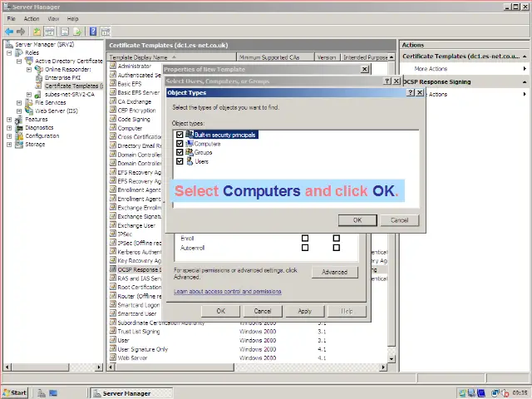Toggle the Built-in security principals checkbox
The width and height of the screenshot is (532, 399).
pos(180,135)
